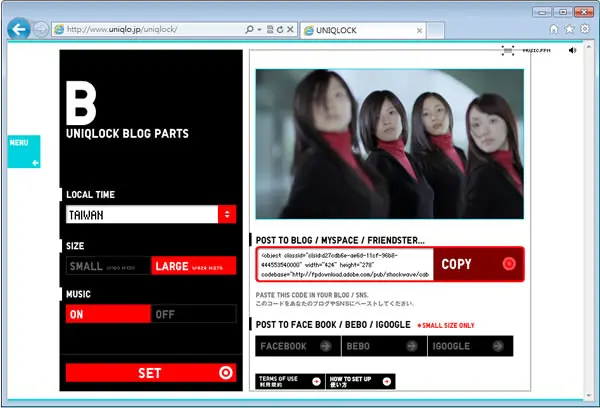Expand the address bar search dropdown arrow
The image size is (600, 408).
259,29
